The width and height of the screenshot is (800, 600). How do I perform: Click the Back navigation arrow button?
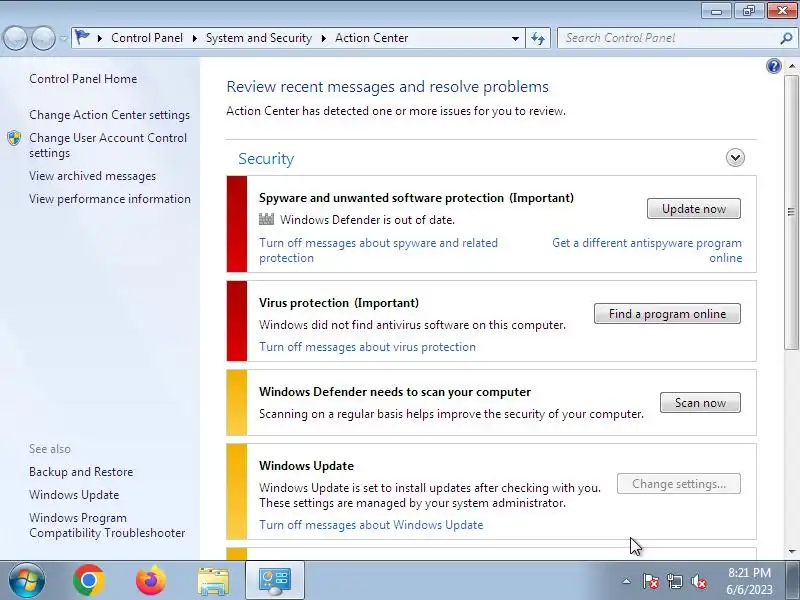[15, 38]
